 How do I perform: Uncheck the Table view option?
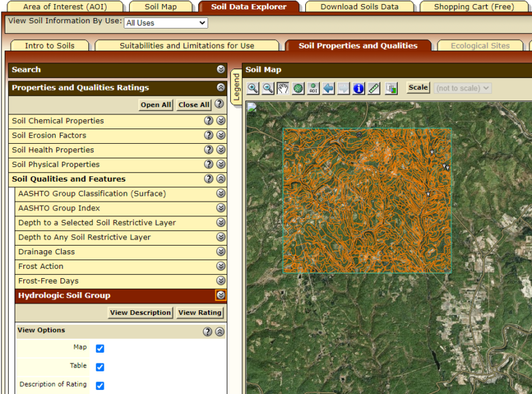100,366
